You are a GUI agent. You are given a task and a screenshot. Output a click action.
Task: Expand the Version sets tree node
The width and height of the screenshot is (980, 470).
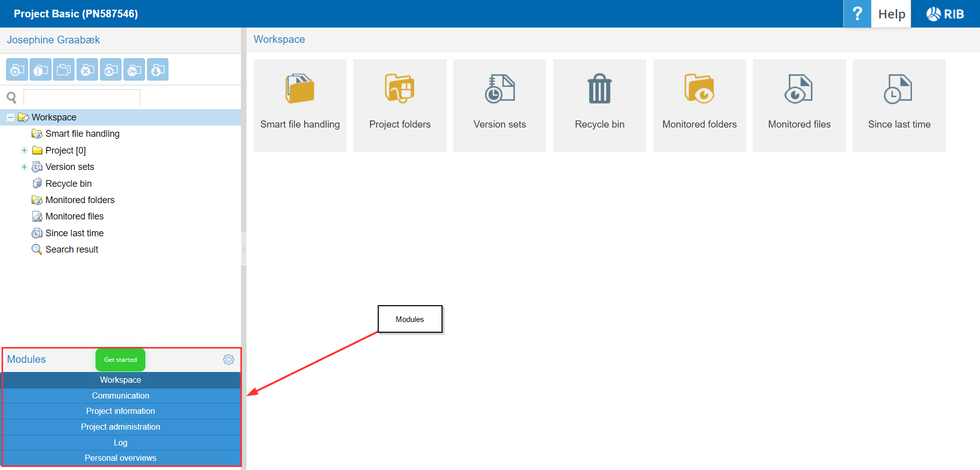point(24,167)
